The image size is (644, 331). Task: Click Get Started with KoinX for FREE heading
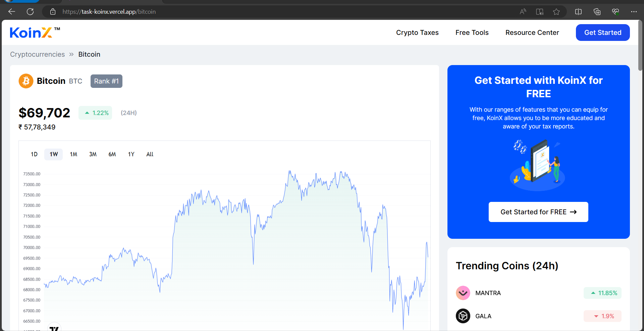point(538,87)
